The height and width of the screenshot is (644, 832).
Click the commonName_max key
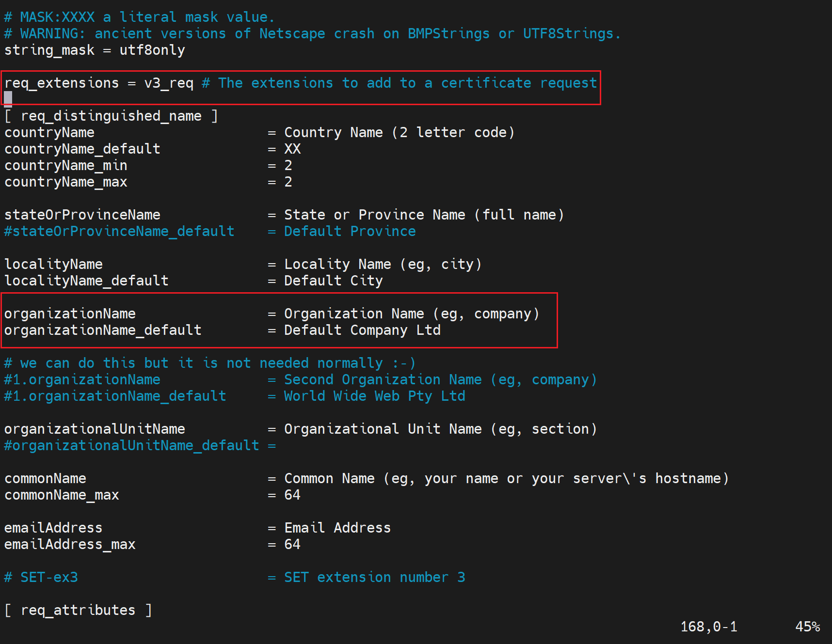(62, 495)
